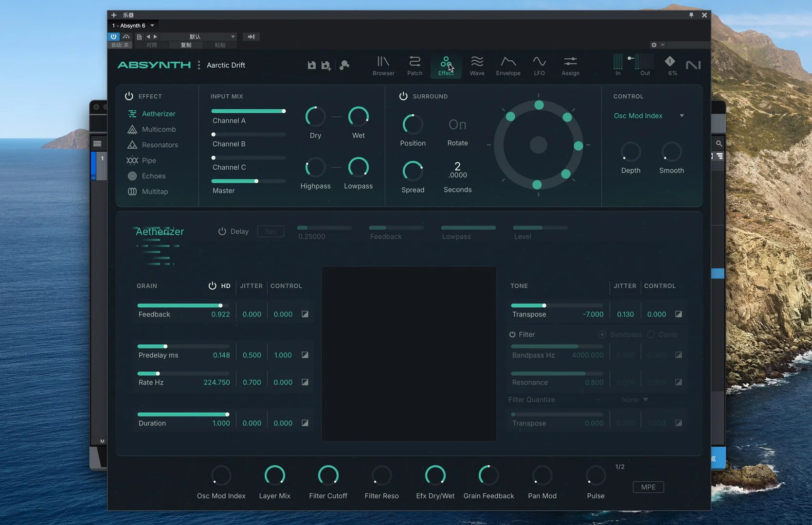Click the MPE button
Viewport: 812px width, 525px height.
tap(648, 487)
